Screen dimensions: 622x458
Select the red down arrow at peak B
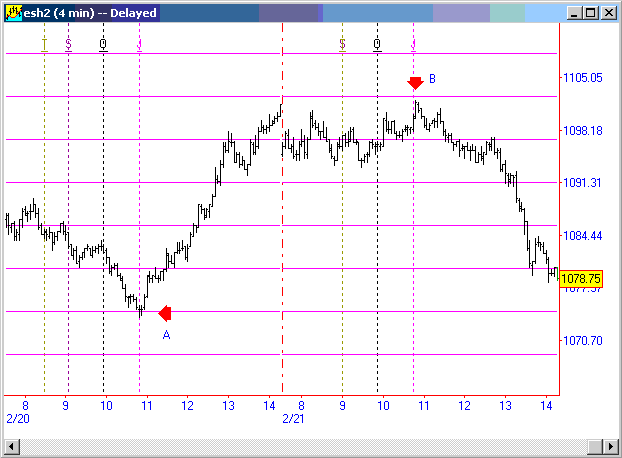pyautogui.click(x=415, y=83)
